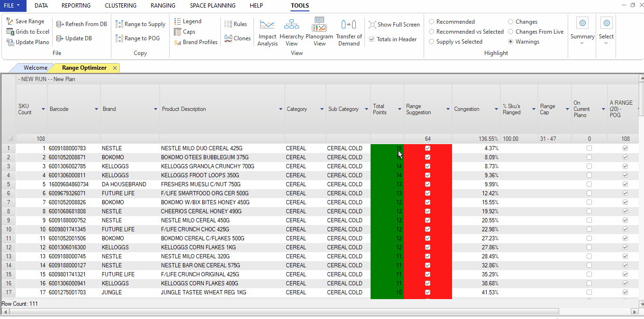Screen dimensions: 644x319
Task: Open the Caps view
Action: [185, 32]
